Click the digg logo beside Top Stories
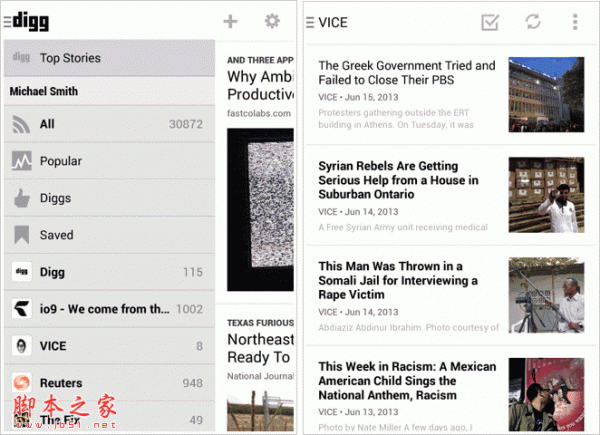Viewport: 600px width, 435px height. 21,57
